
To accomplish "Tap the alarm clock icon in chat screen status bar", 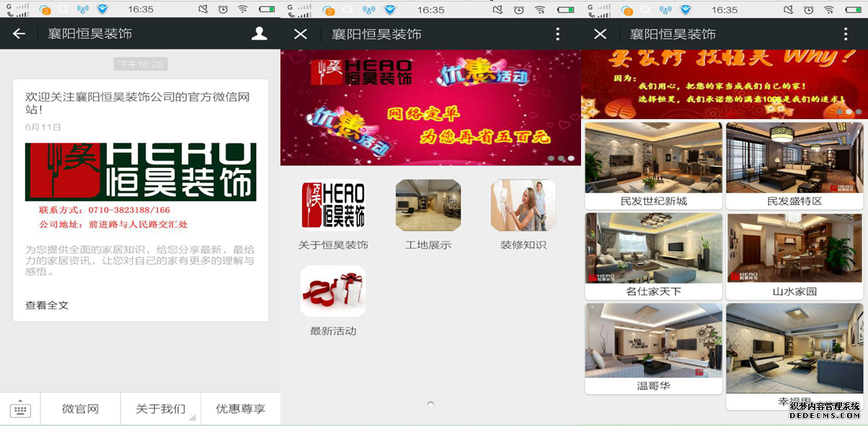I will [223, 9].
